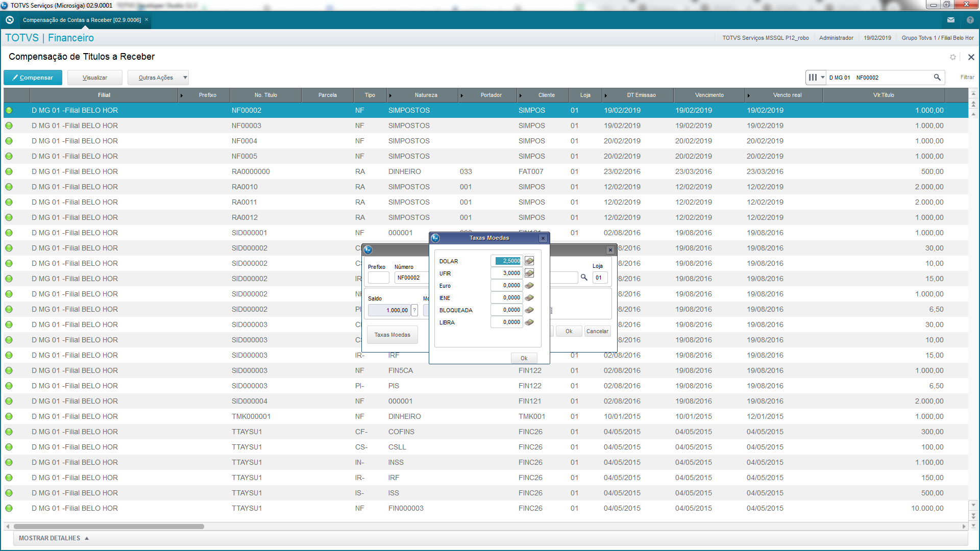The width and height of the screenshot is (980, 551).
Task: Open the settings gear near Filtrar
Action: (x=953, y=57)
